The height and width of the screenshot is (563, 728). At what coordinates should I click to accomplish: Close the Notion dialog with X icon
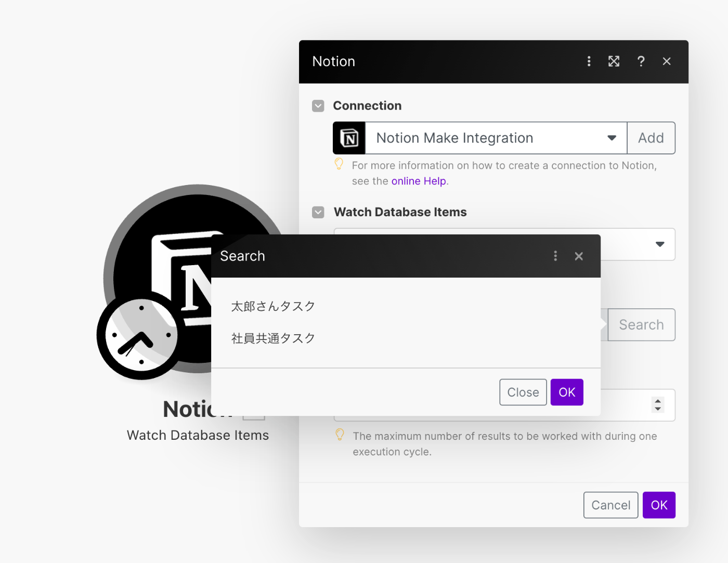667,61
